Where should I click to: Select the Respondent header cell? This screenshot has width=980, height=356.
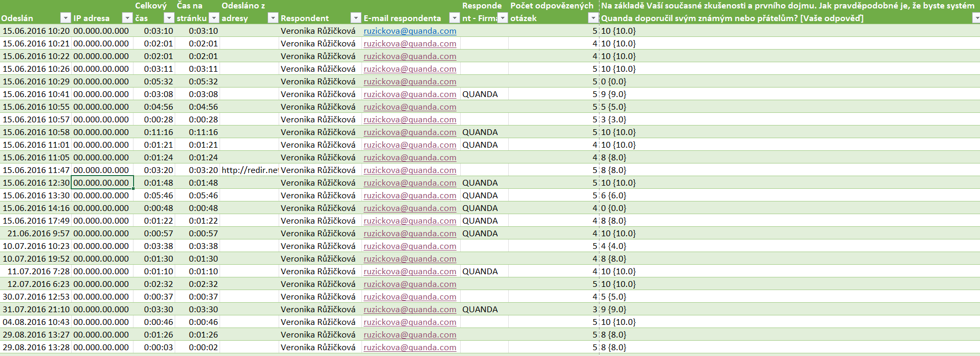tap(320, 12)
